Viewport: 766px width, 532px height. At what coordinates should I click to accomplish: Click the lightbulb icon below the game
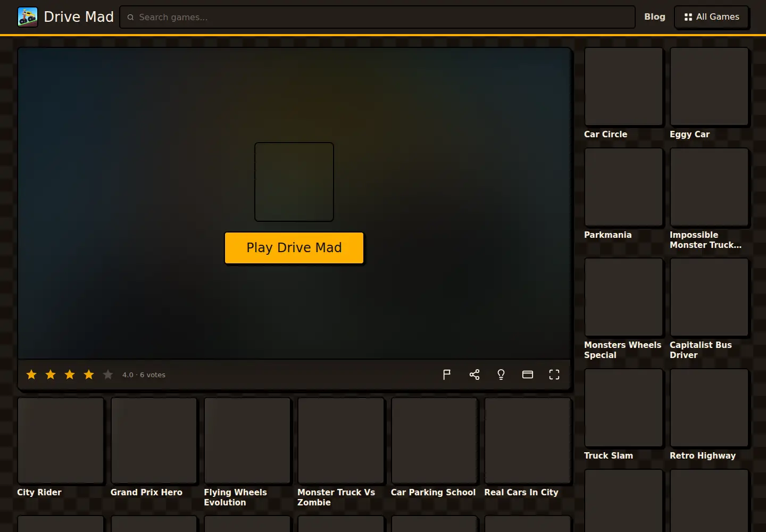pos(501,375)
